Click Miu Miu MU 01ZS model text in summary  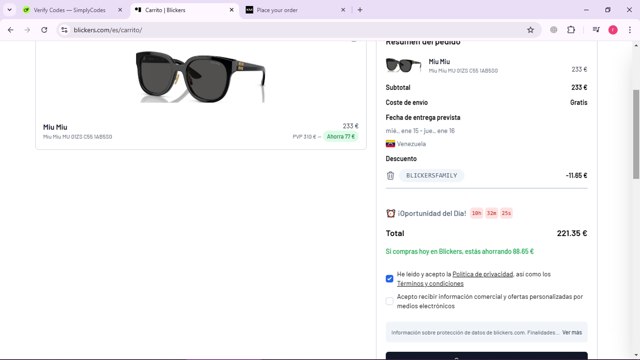(463, 71)
